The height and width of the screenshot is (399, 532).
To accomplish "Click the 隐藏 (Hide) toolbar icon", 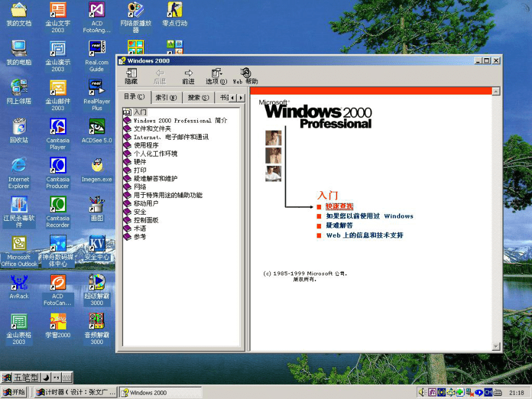I will pyautogui.click(x=131, y=76).
